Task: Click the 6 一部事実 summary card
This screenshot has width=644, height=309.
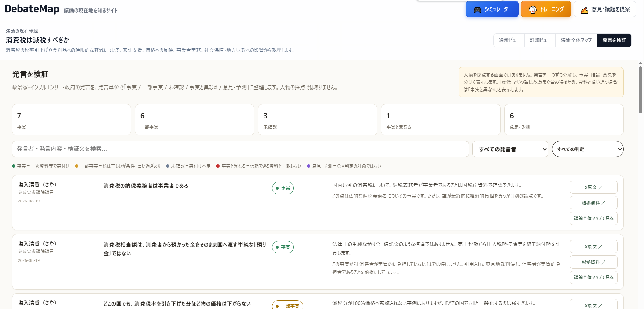Action: tap(194, 120)
